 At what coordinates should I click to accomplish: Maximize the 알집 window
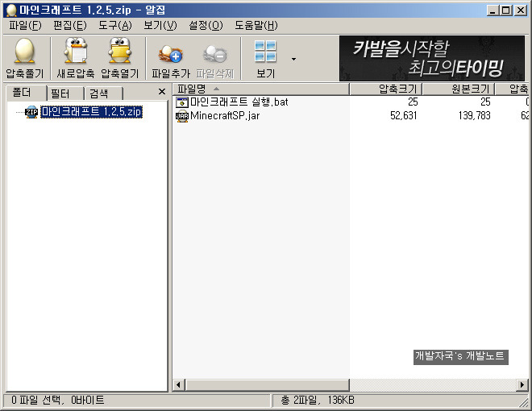506,10
